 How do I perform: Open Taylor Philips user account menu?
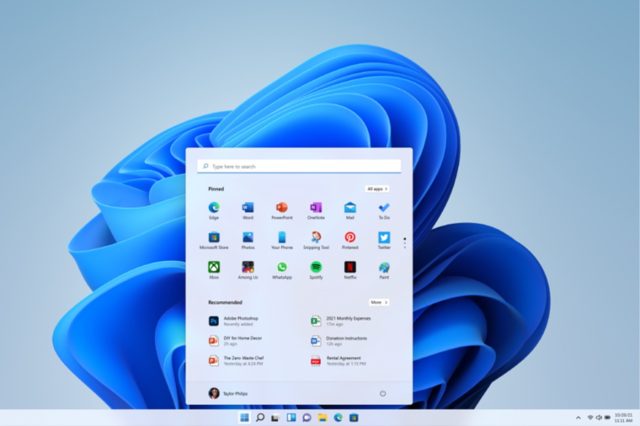click(232, 393)
